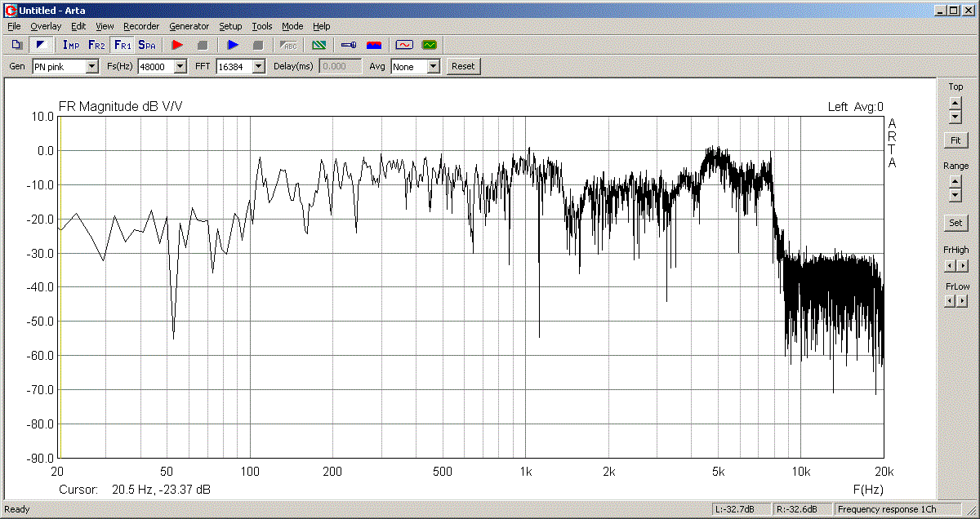Open the calibration probe icon
Image resolution: width=980 pixels, height=519 pixels.
pos(349,45)
